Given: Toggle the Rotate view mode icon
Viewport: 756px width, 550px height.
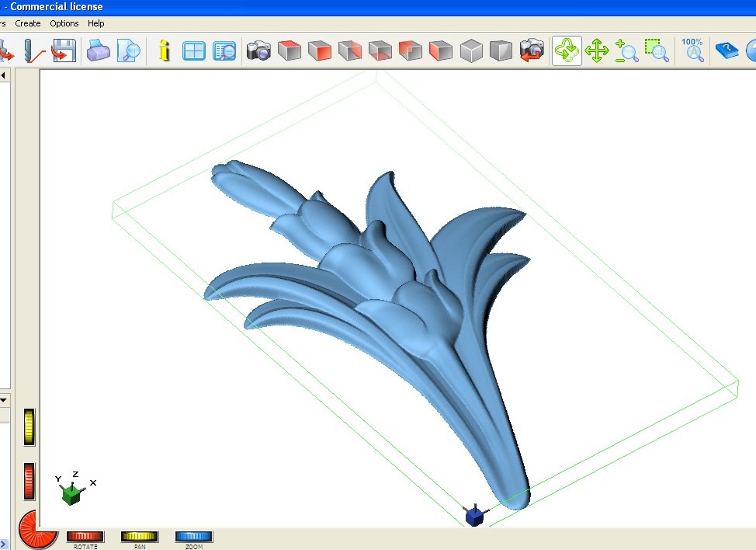Looking at the screenshot, I should (x=567, y=51).
